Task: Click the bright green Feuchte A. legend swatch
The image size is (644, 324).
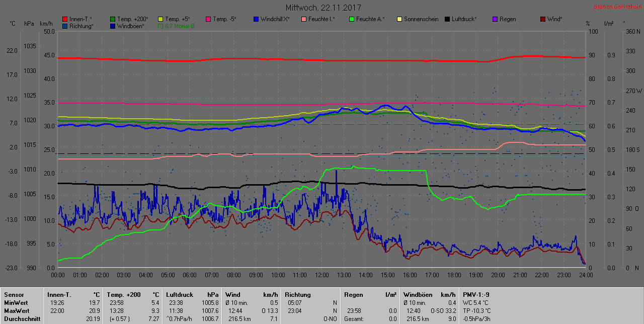Action: coord(351,19)
